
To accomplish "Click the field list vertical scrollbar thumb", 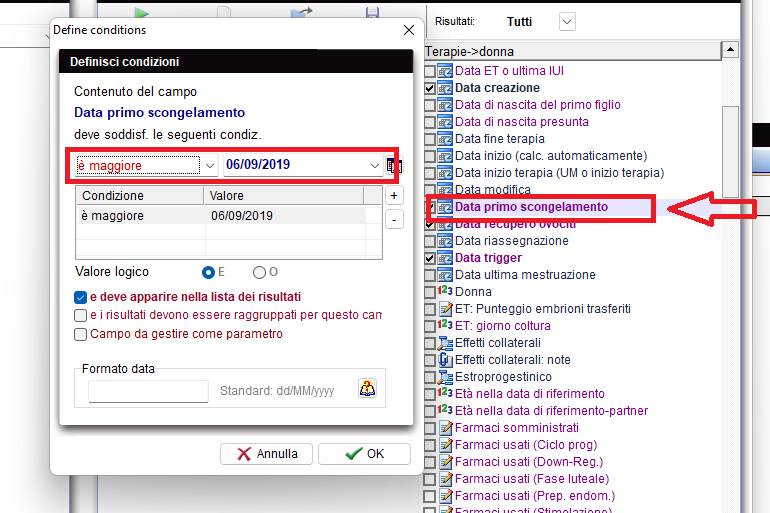I will click(x=730, y=151).
